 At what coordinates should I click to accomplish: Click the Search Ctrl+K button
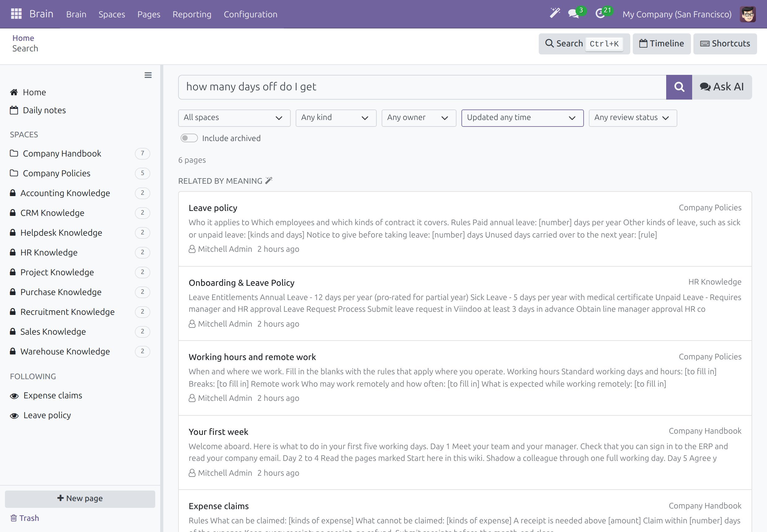(x=584, y=44)
